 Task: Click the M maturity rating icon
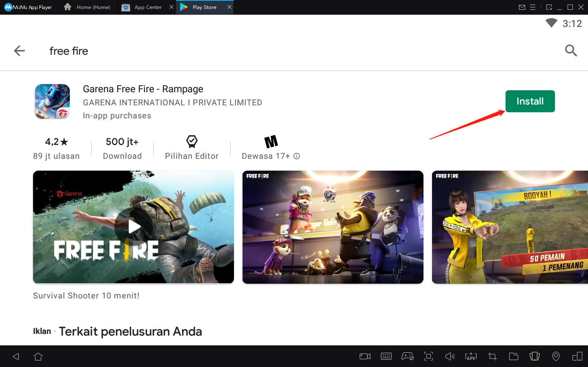pyautogui.click(x=271, y=142)
